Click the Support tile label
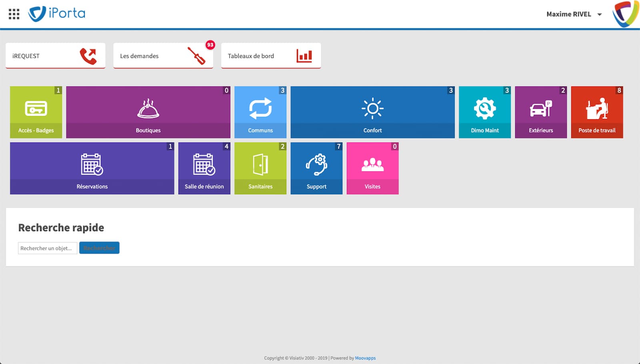 point(316,186)
